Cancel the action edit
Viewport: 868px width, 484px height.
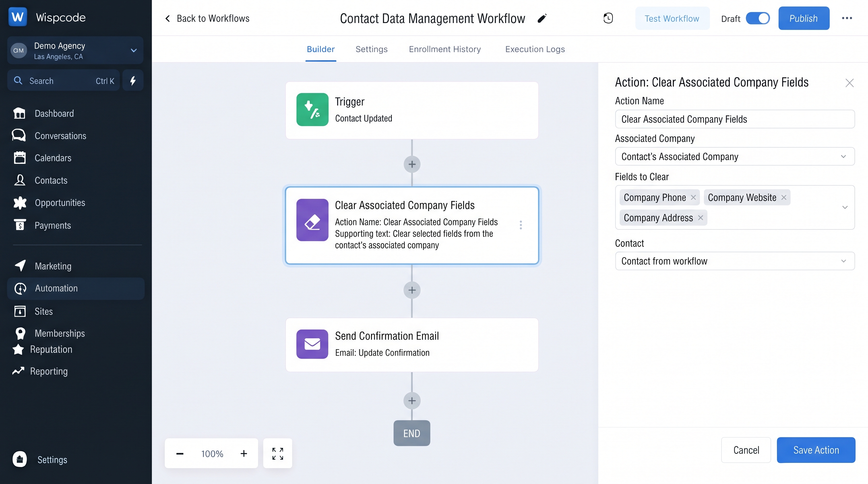click(746, 450)
